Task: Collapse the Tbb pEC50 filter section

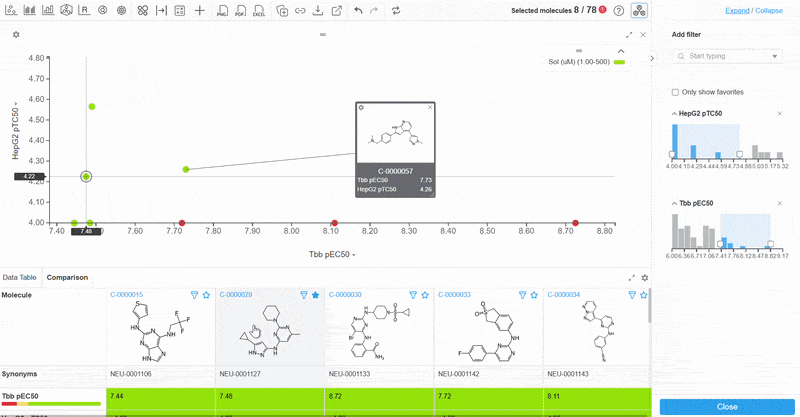Action: click(674, 203)
